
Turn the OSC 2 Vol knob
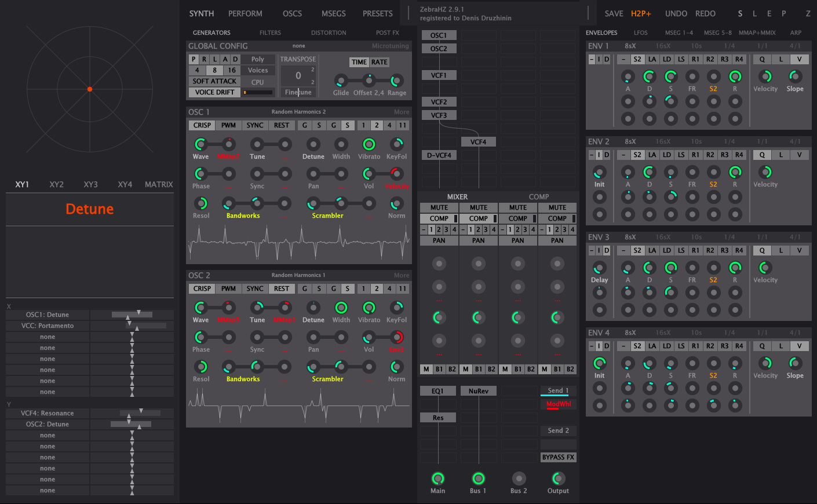click(x=369, y=337)
